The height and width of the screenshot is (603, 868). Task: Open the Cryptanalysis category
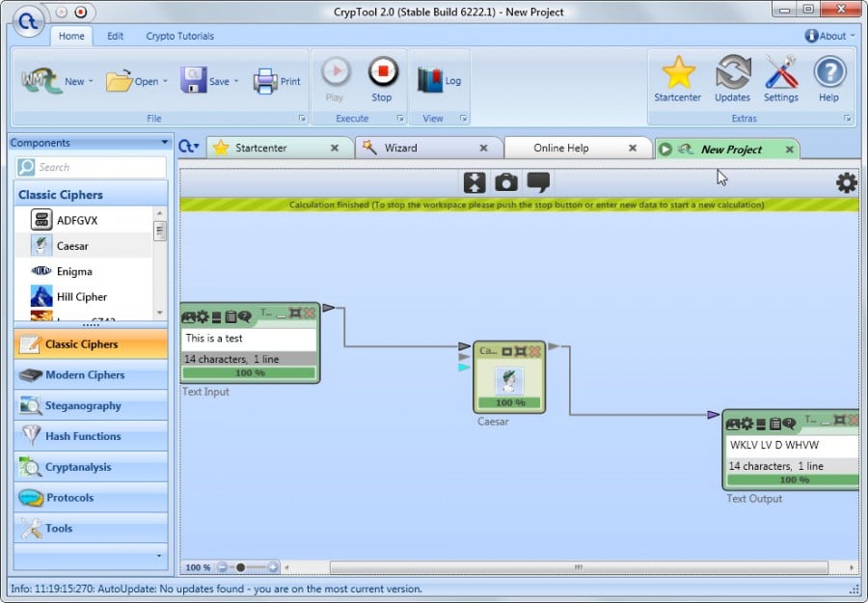pos(78,467)
